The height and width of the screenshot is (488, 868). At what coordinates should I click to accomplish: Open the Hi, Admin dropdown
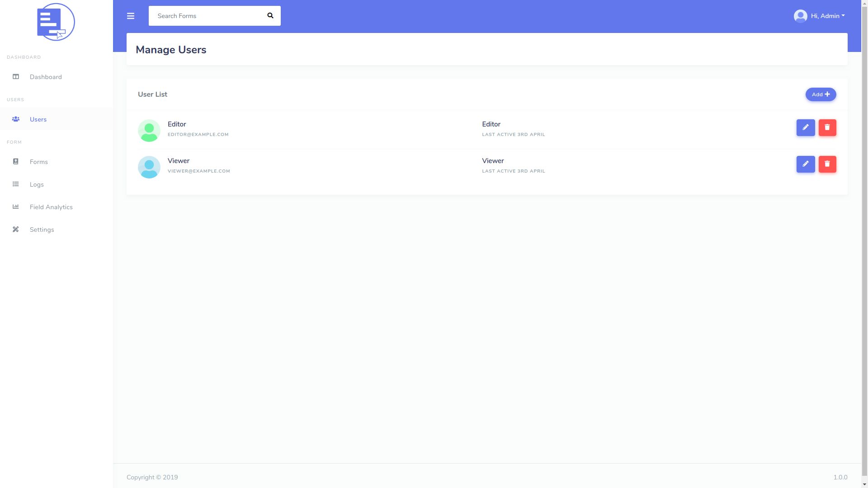pos(827,16)
